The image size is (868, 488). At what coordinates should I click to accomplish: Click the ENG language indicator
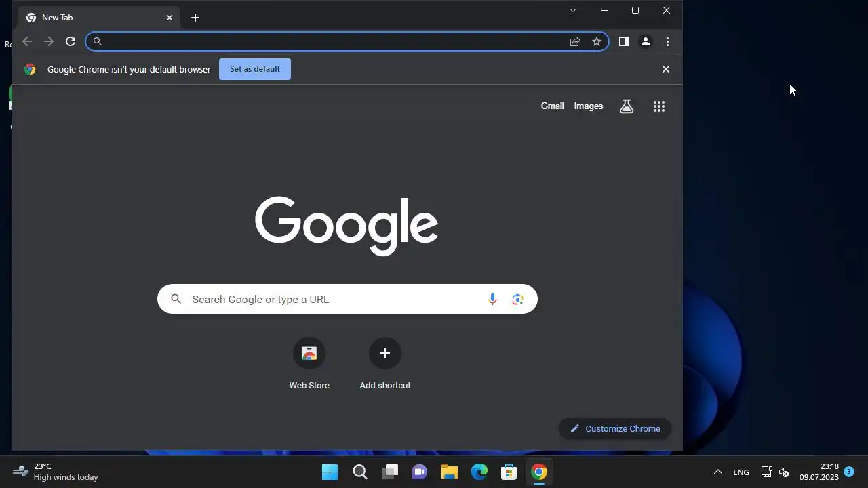[741, 472]
